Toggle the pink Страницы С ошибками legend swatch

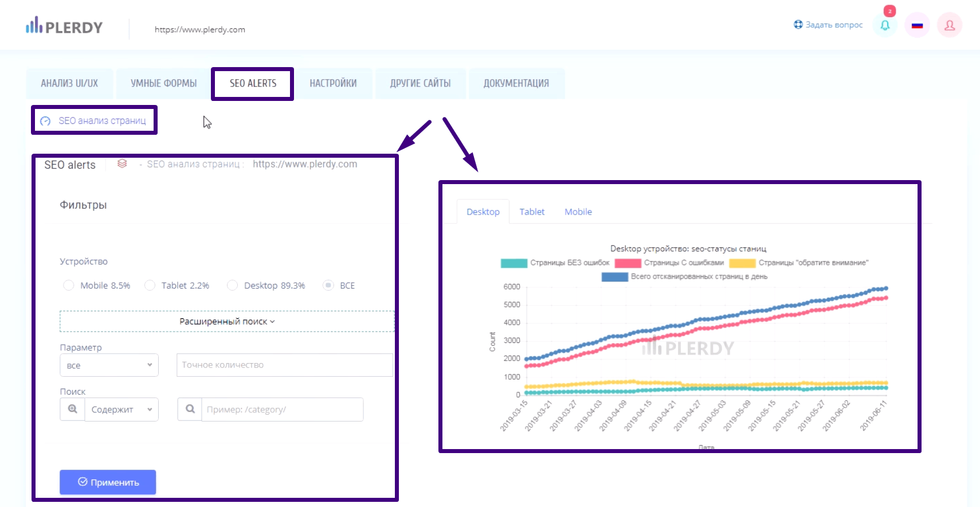tap(628, 263)
